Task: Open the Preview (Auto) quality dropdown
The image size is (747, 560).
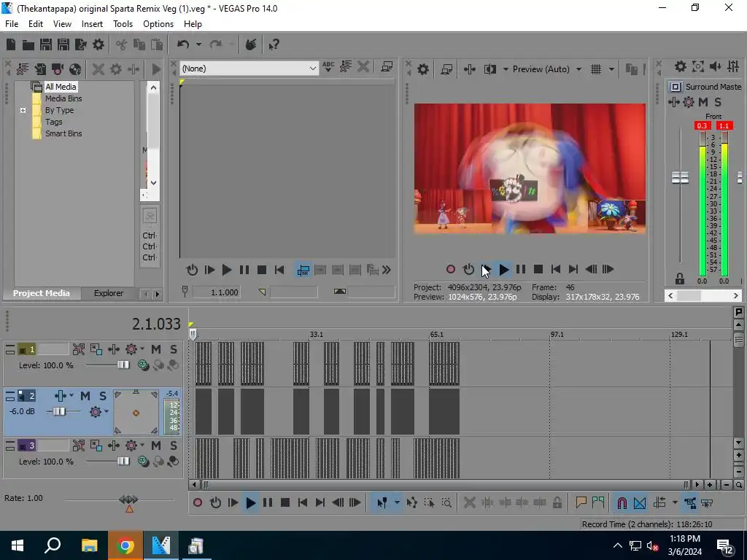Action: (x=578, y=69)
